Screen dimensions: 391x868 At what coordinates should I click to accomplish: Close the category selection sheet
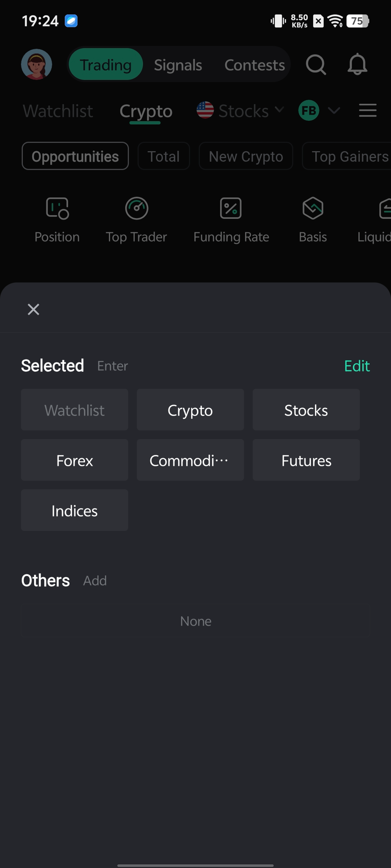33,309
